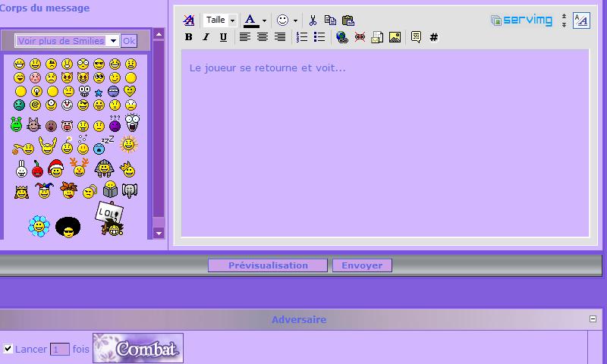
Task: Apply italic formatting
Action: tap(206, 37)
